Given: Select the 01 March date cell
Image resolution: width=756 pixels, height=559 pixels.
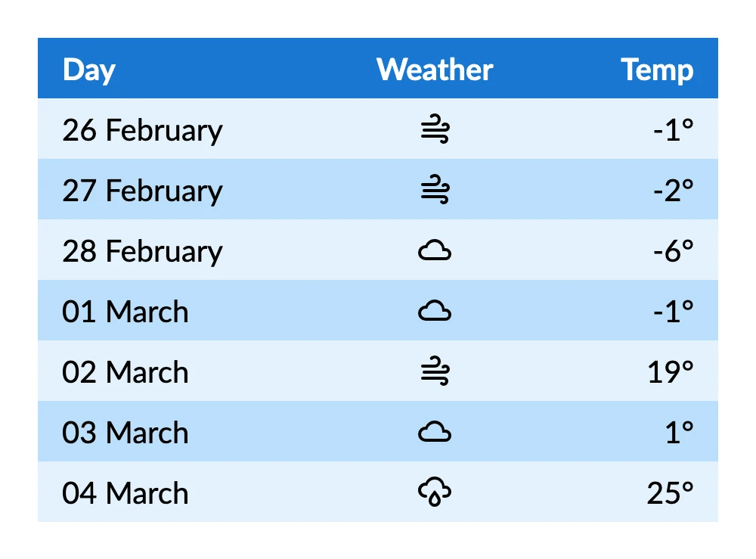Looking at the screenshot, I should point(125,312).
